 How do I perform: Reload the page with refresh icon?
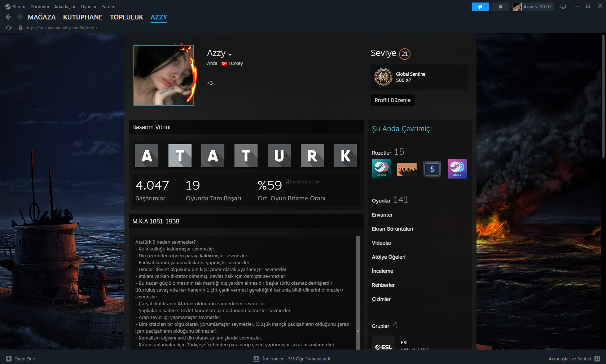pos(9,28)
